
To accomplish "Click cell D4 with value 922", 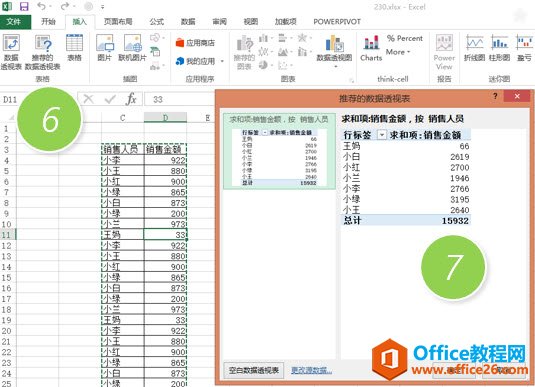I will click(x=165, y=160).
